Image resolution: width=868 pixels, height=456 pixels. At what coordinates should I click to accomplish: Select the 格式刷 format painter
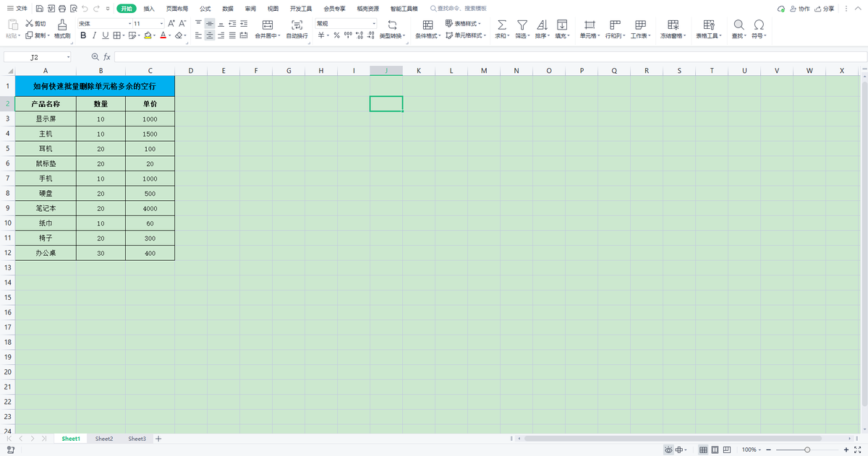click(x=62, y=29)
